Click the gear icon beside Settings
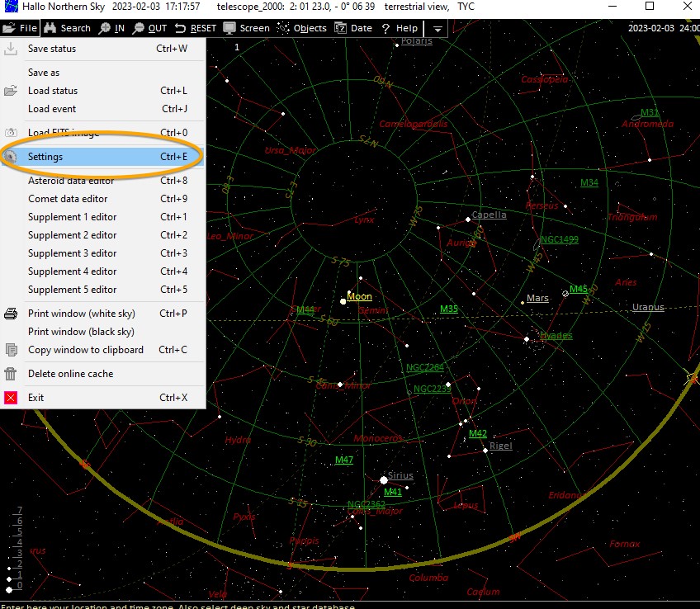Image resolution: width=700 pixels, height=609 pixels. coord(11,157)
